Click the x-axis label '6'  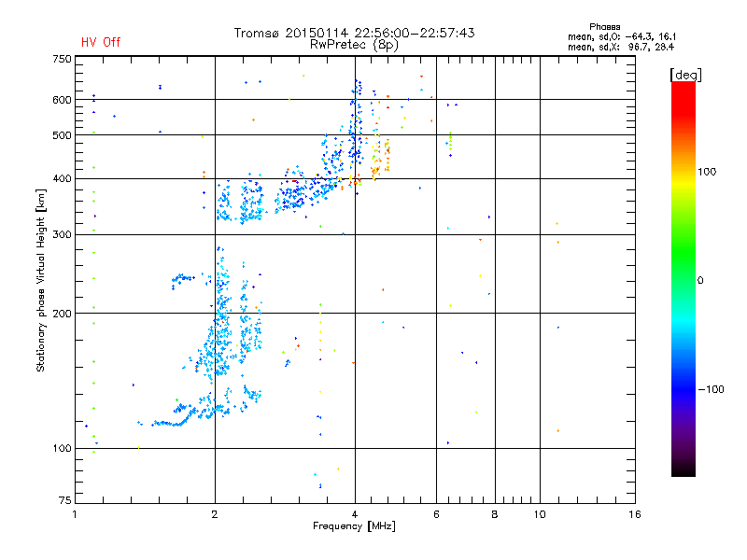(436, 514)
